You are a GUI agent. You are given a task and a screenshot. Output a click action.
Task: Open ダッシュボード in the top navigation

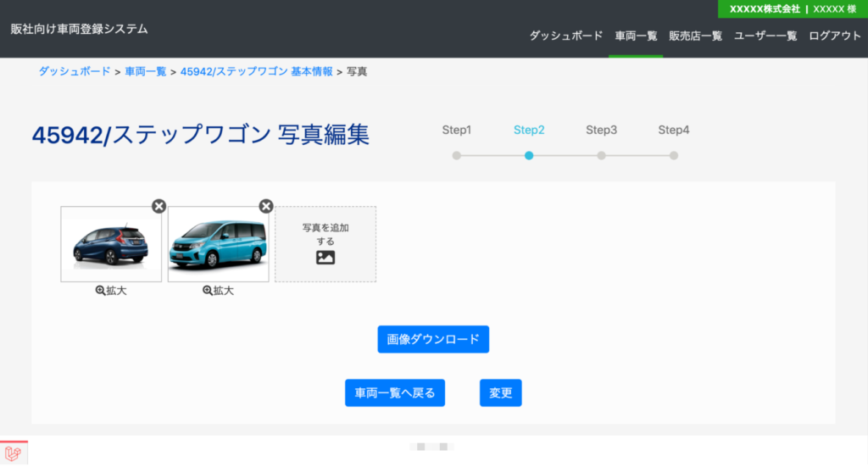[x=565, y=36]
